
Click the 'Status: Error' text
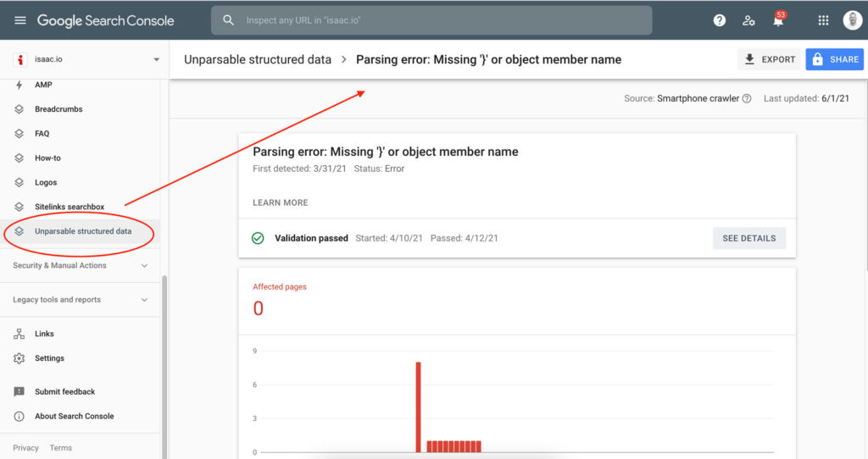(379, 169)
